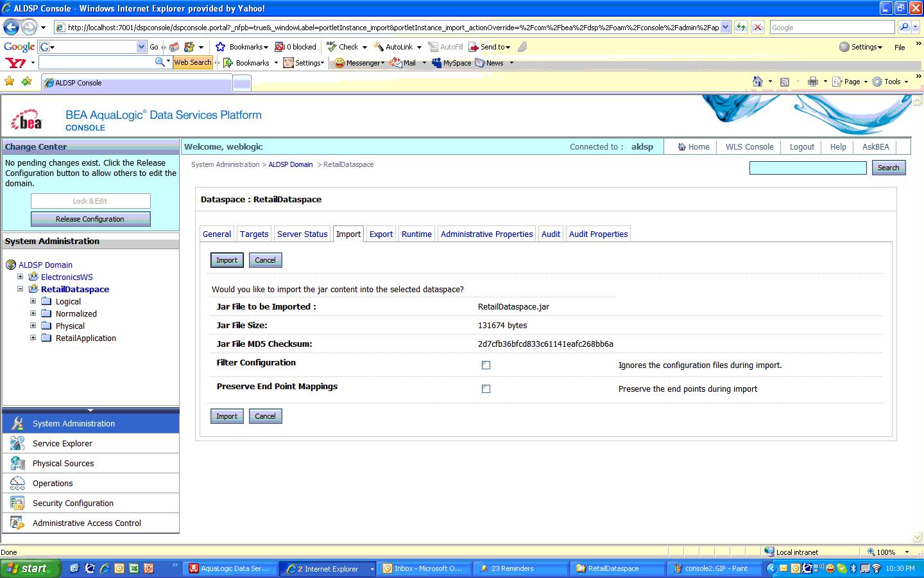Viewport: 924px width, 578px height.
Task: Open the address bar URL dropdown
Action: 725,27
